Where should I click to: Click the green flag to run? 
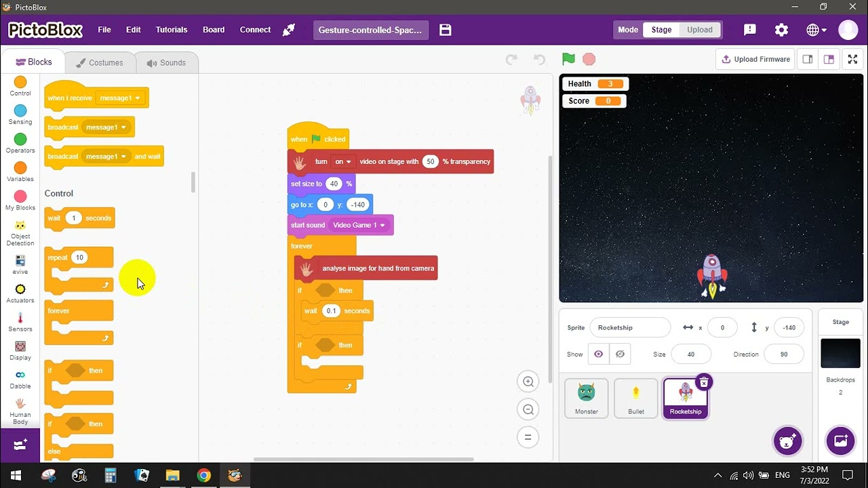tap(568, 59)
